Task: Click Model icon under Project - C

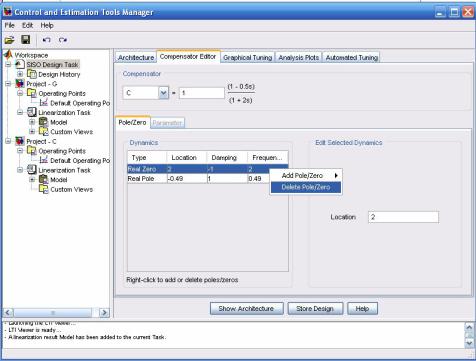Action: tap(44, 180)
